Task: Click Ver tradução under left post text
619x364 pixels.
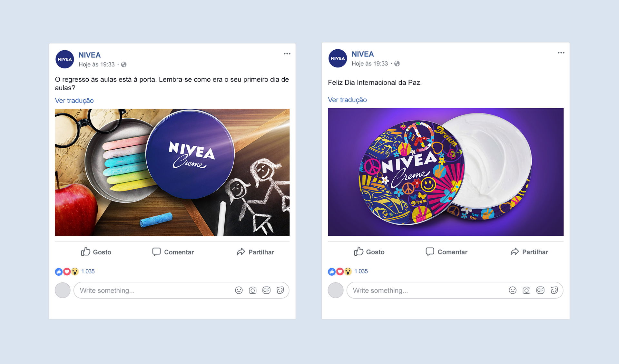Action: tap(74, 100)
